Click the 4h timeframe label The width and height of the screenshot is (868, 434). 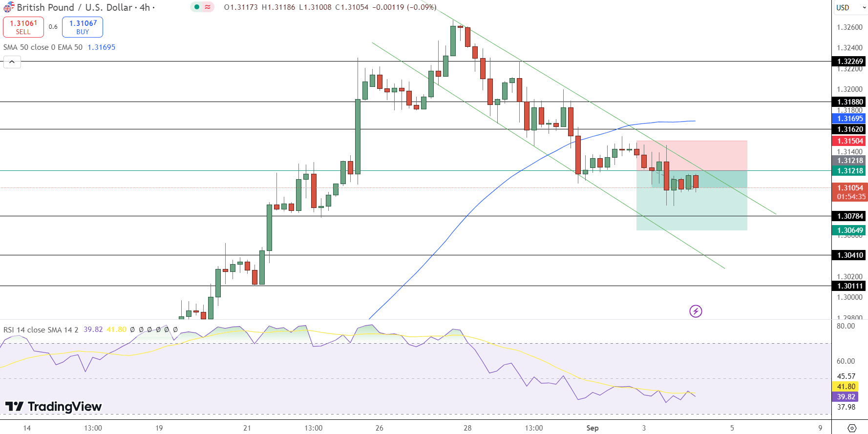point(145,7)
